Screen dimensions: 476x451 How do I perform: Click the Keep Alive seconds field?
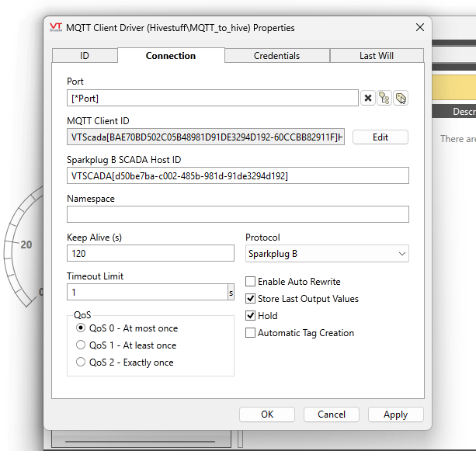[x=151, y=254]
